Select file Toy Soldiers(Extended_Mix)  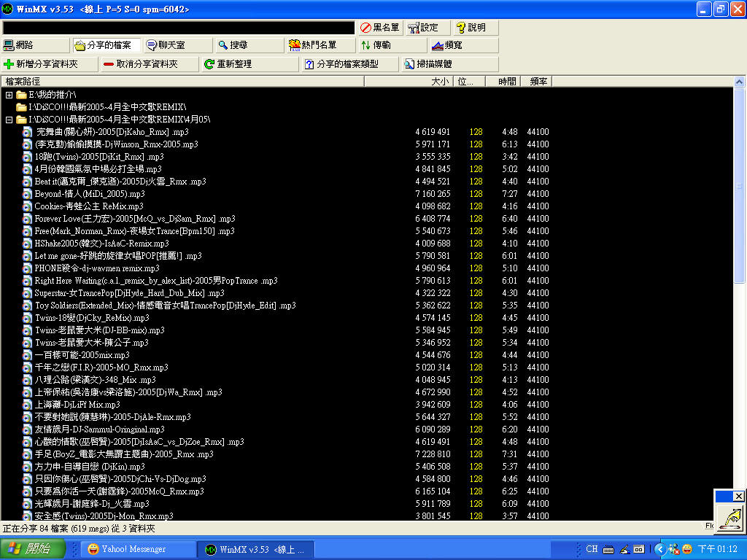(x=165, y=306)
